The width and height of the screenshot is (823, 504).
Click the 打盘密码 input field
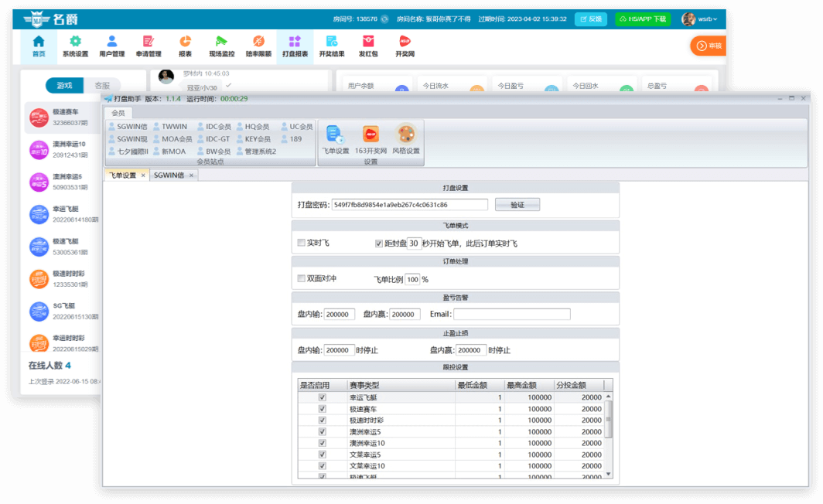[409, 205]
